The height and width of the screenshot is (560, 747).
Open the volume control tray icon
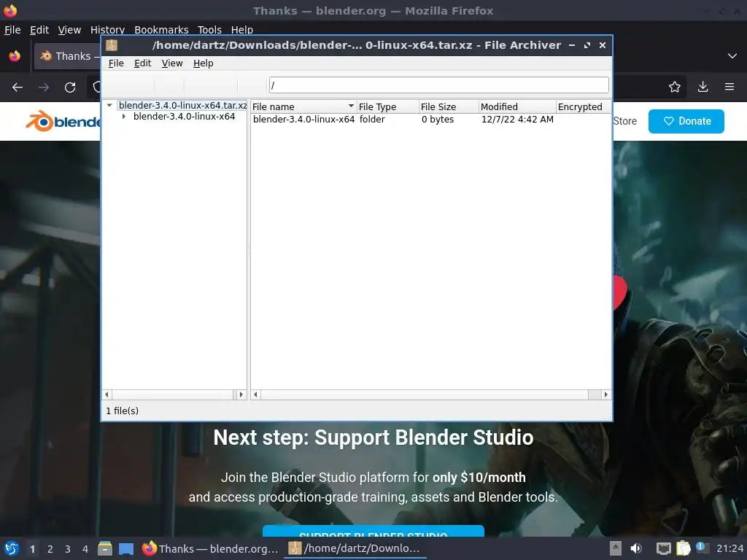(x=636, y=548)
